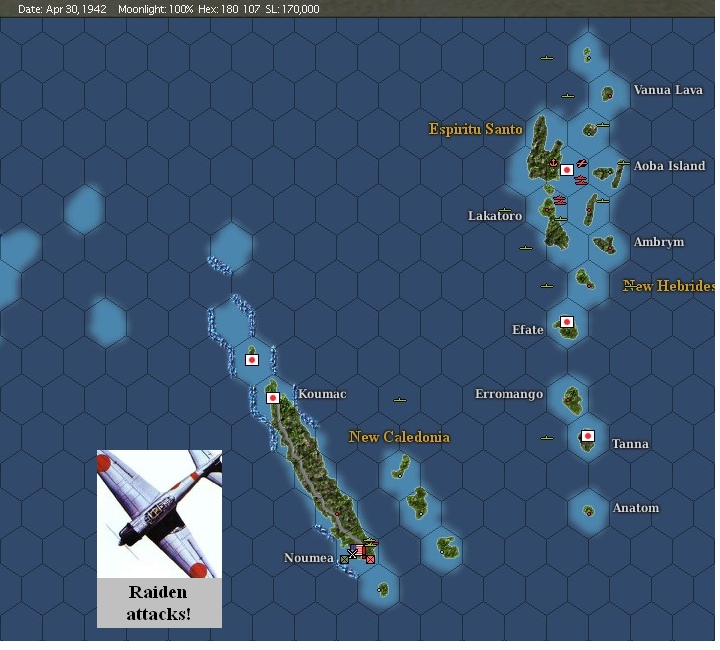This screenshot has height=650, width=720.
Task: Click the yellow ship stack above Noumea
Action: (x=371, y=542)
